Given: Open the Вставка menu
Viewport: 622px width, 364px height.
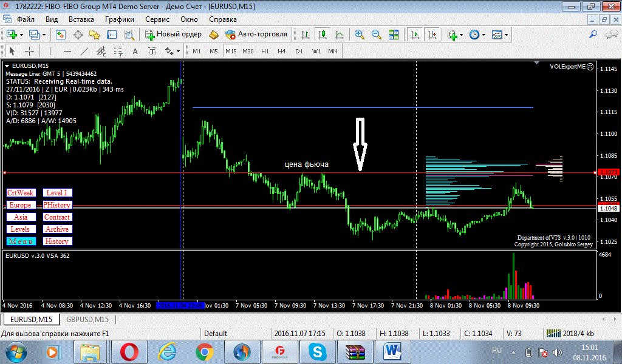Looking at the screenshot, I should coord(81,19).
